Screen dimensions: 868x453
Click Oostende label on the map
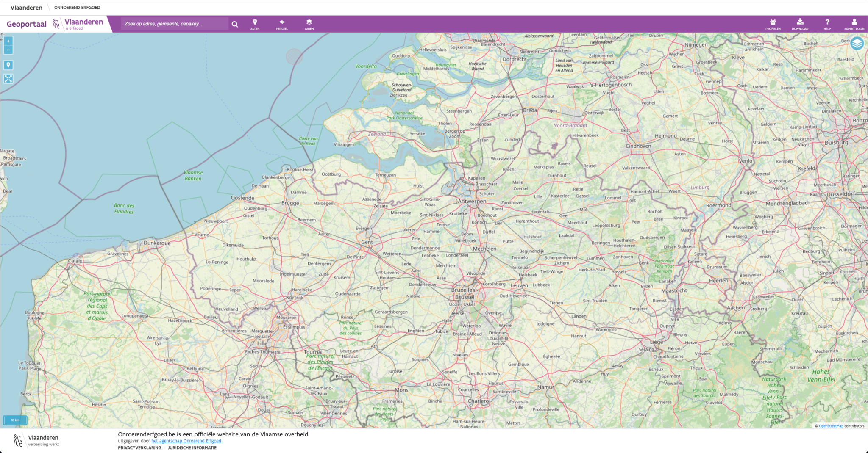(x=242, y=198)
